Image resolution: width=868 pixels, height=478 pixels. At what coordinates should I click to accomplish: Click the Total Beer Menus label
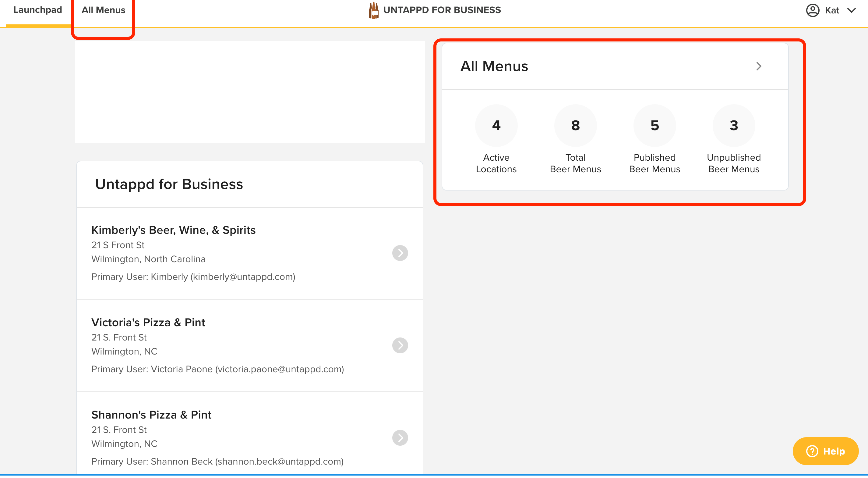576,163
